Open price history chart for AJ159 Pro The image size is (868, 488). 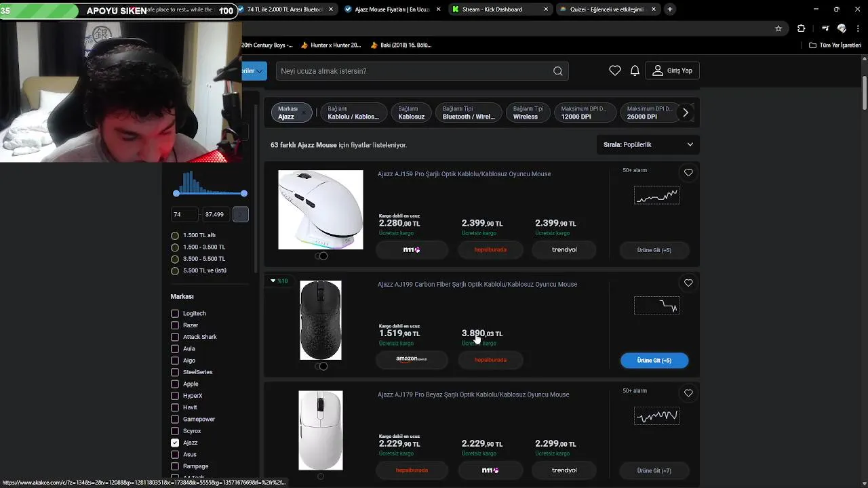(656, 196)
